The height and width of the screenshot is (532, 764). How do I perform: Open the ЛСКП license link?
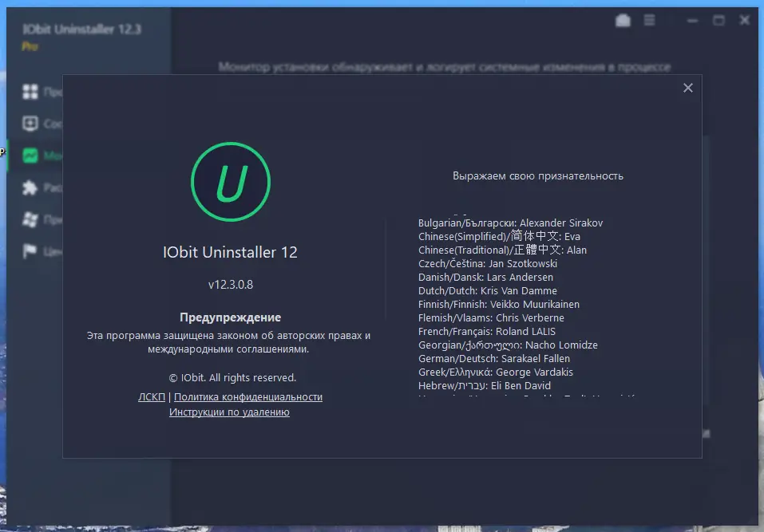point(152,396)
